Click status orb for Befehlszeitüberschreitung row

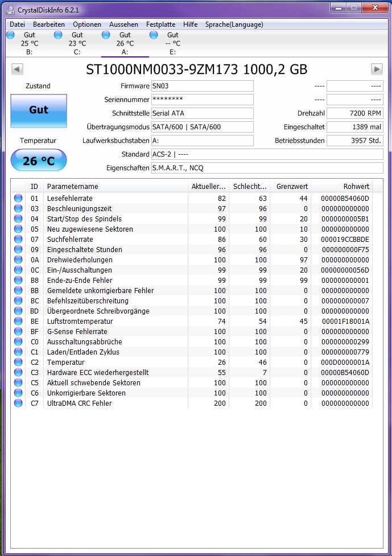click(18, 300)
